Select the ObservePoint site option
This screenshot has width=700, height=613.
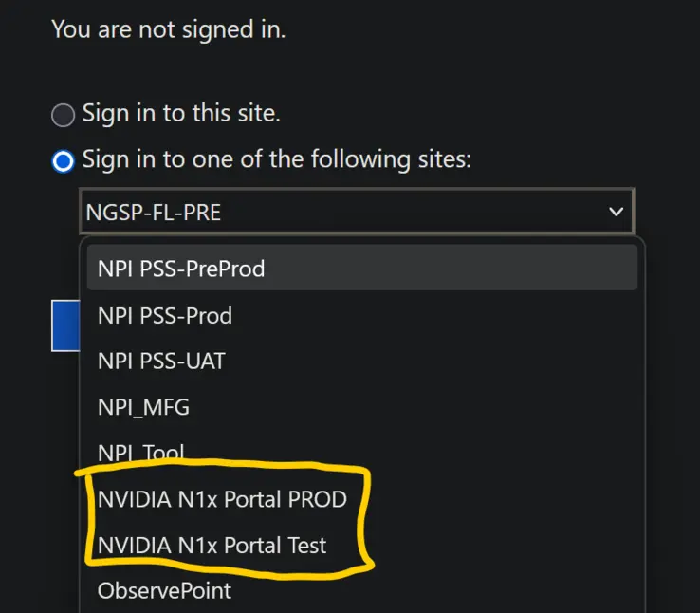point(362,590)
